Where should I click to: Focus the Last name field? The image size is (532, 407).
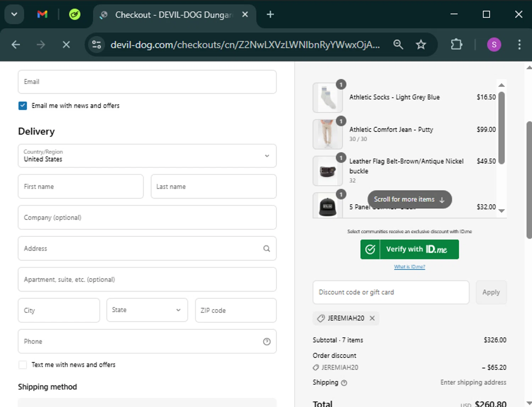click(214, 186)
